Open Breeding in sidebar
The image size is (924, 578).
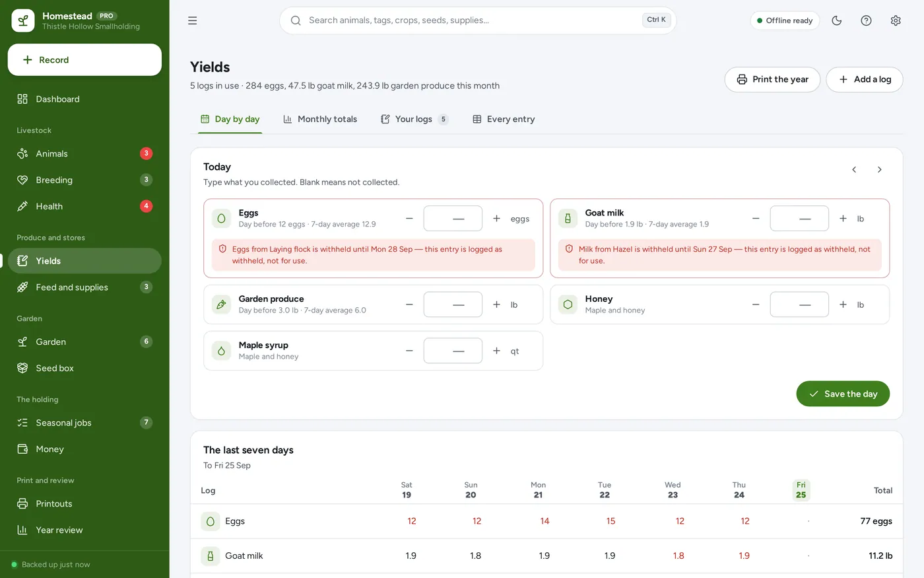[x=84, y=180]
